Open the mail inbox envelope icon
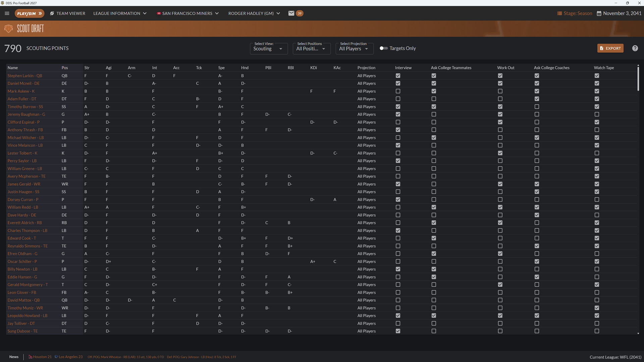 (291, 13)
